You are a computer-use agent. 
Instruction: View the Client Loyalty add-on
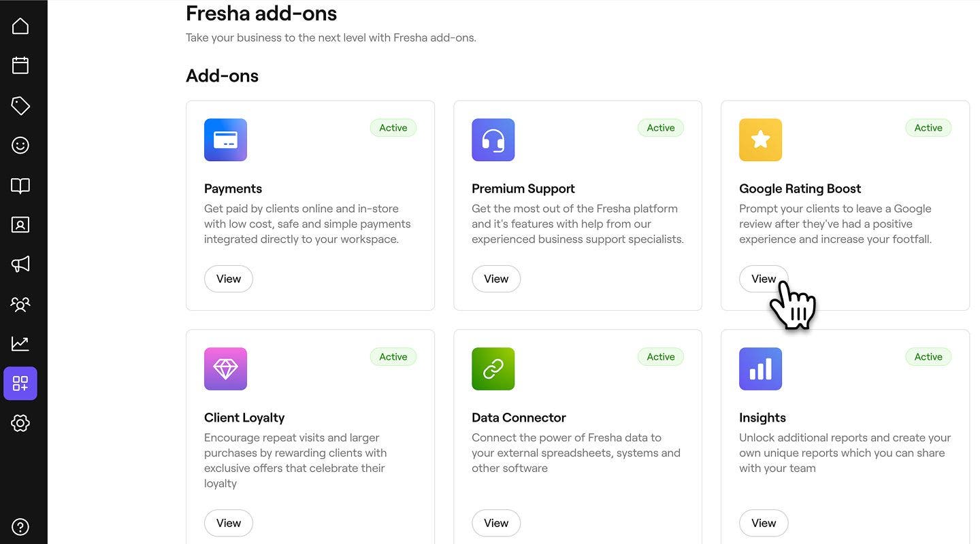[x=229, y=523]
